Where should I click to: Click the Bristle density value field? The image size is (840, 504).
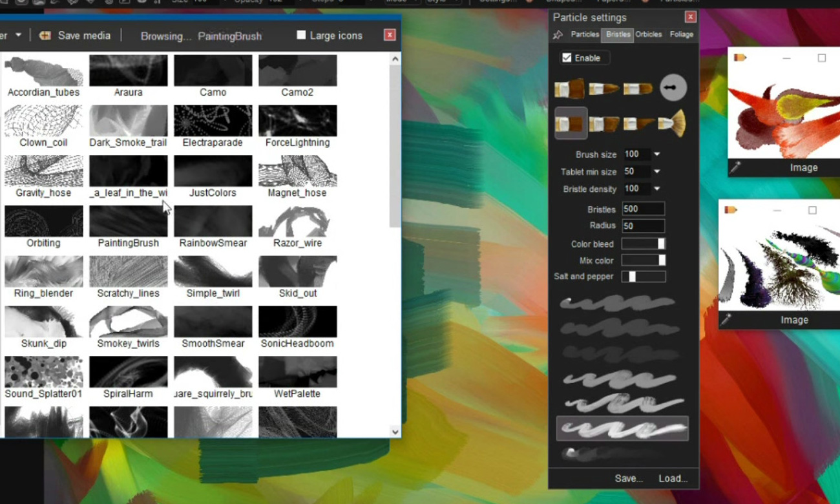coord(636,189)
